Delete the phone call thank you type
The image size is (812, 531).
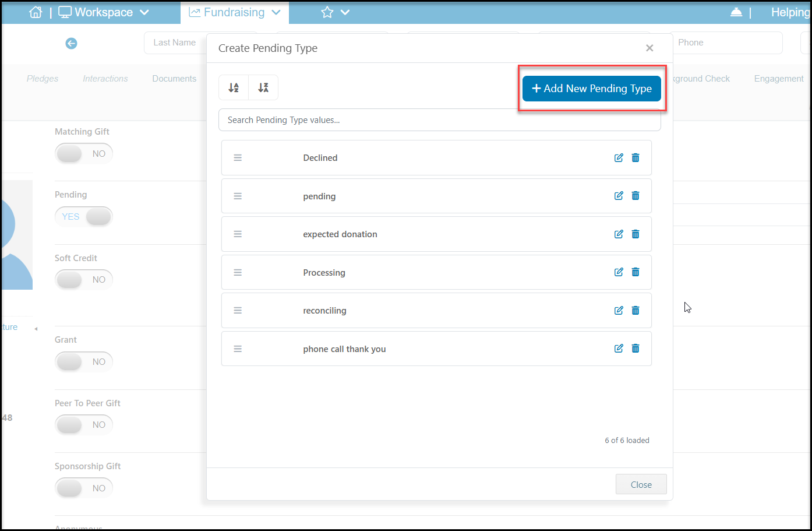coord(636,349)
